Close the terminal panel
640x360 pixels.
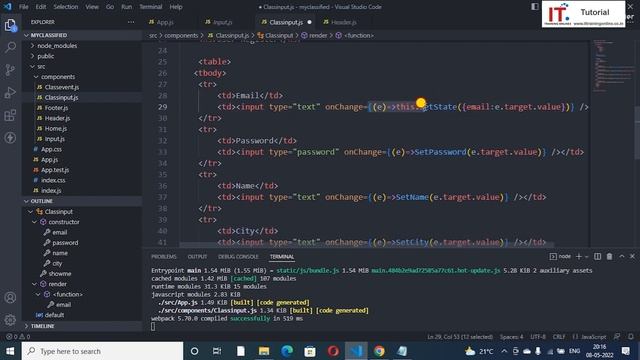pyautogui.click(x=632, y=256)
